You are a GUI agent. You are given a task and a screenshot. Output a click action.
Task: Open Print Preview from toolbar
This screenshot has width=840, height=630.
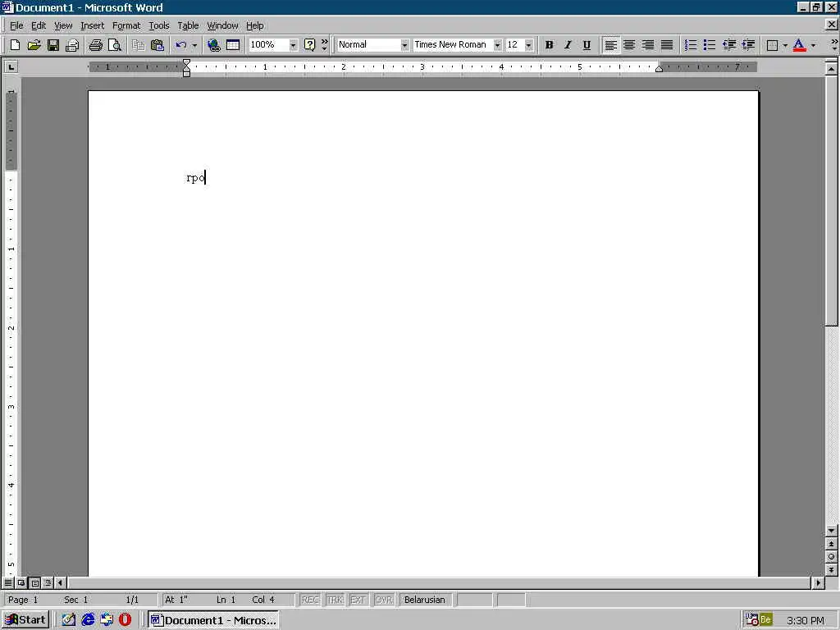[x=114, y=45]
